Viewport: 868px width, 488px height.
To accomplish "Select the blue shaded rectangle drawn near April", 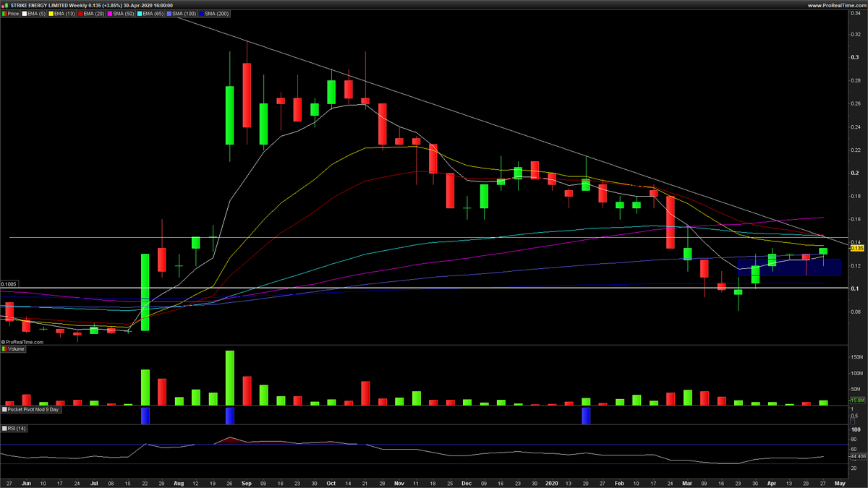I will tap(788, 267).
